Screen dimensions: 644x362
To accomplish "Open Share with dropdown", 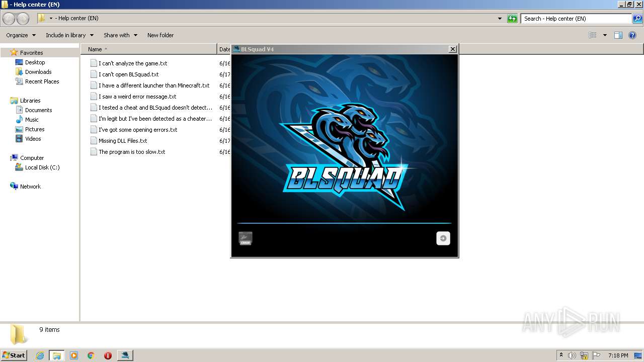I will (120, 35).
